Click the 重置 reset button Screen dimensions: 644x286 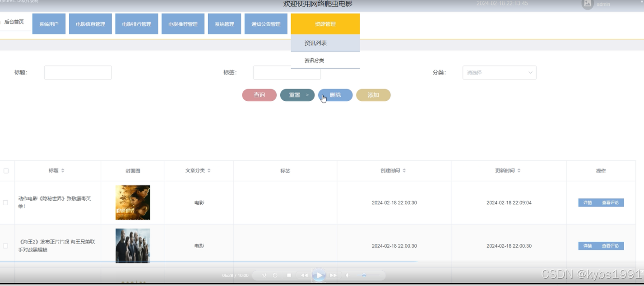297,95
